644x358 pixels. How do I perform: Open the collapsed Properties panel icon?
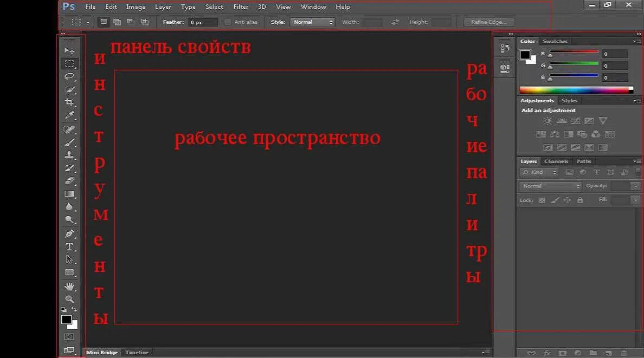(x=505, y=68)
